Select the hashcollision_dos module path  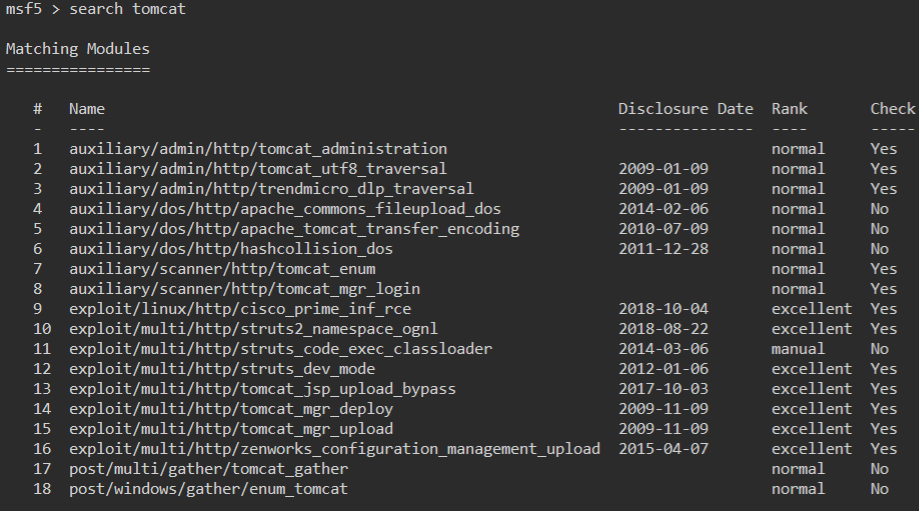(231, 249)
